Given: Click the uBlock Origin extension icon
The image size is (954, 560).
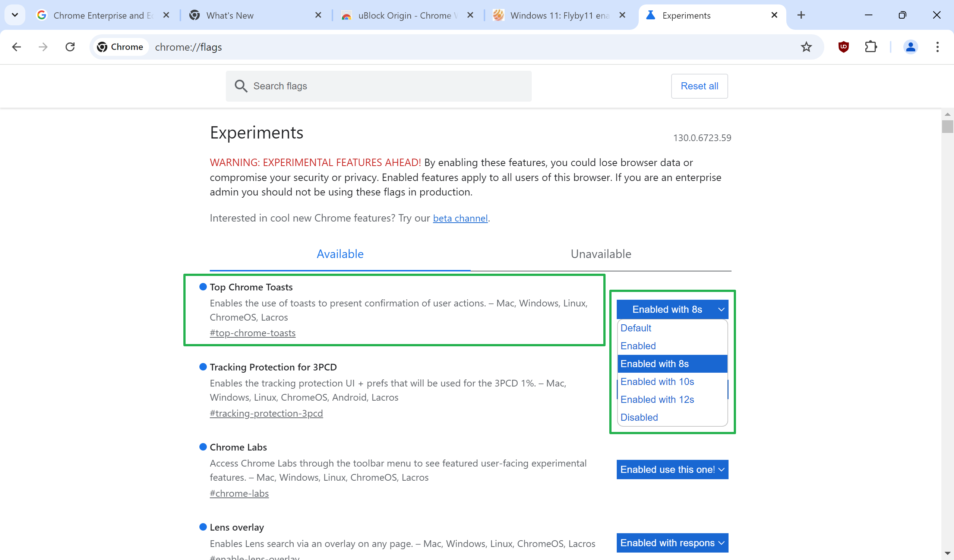Looking at the screenshot, I should point(843,47).
